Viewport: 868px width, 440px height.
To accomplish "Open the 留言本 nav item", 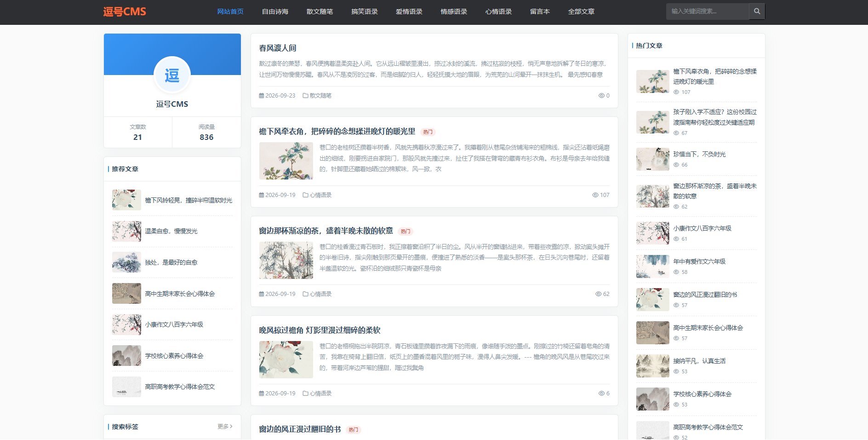I will coord(540,12).
